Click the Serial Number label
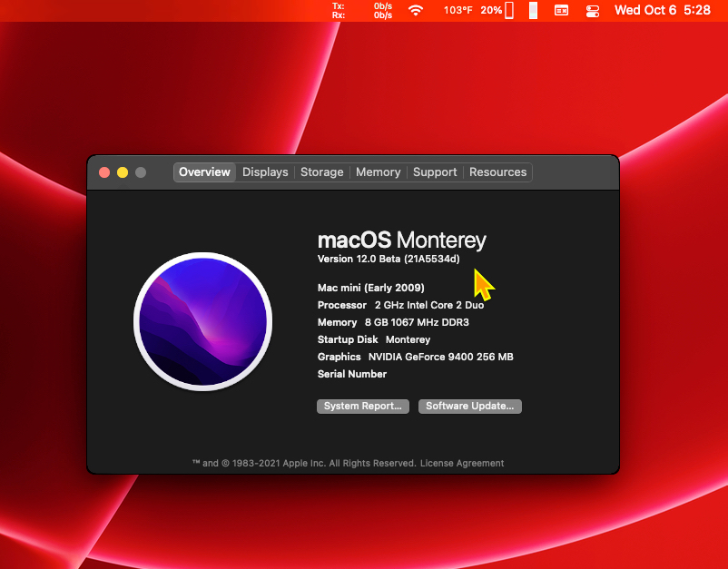This screenshot has height=569, width=728. [x=352, y=374]
